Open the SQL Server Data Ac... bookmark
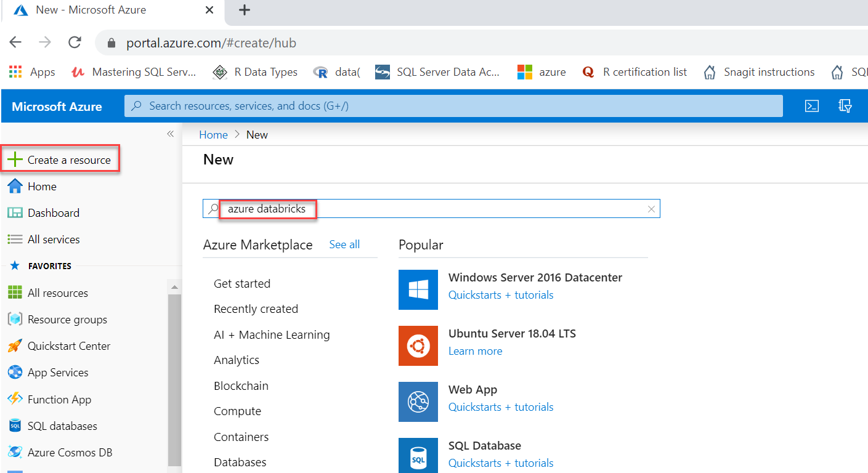 click(437, 72)
